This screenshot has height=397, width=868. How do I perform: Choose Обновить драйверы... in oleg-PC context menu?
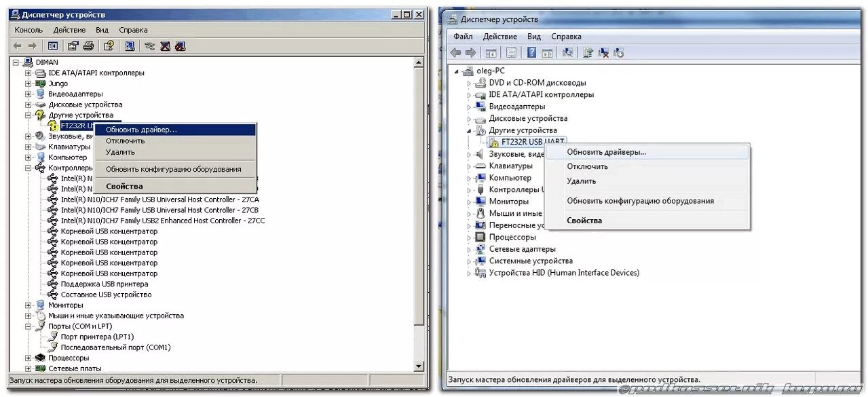(648, 153)
